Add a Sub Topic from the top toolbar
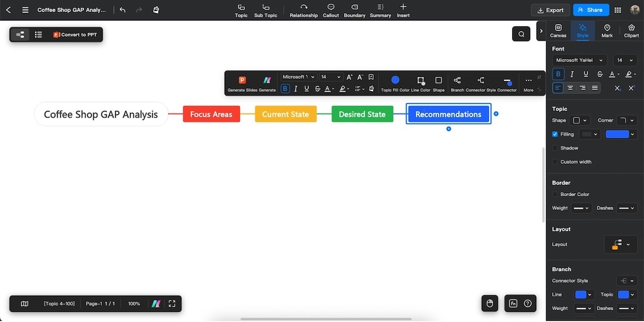The image size is (644, 322). [266, 10]
